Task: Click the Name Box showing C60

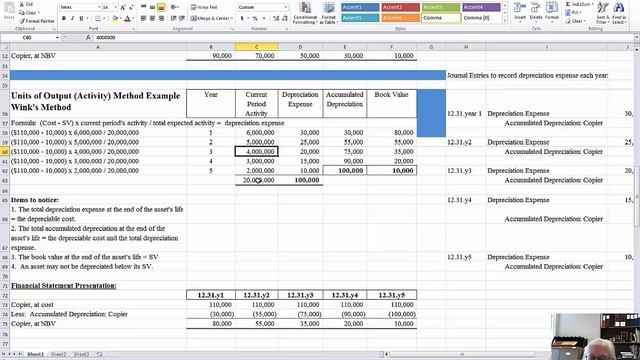Action: click(28, 38)
